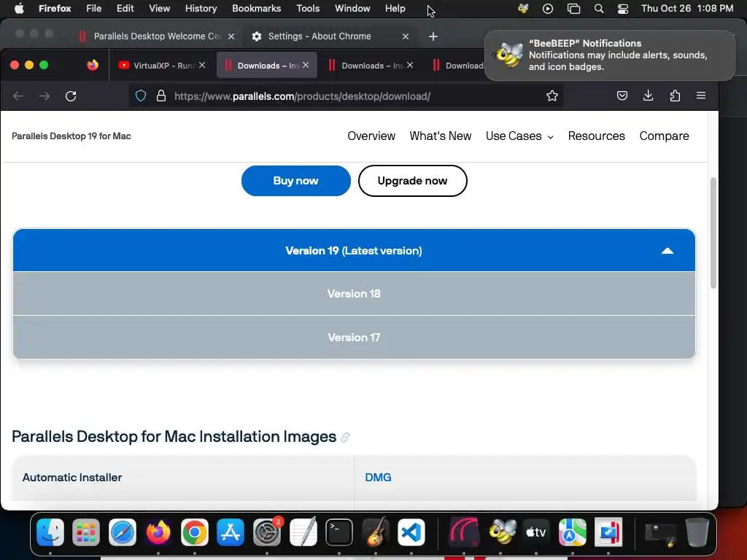Switch to Firefox in the Dock
This screenshot has height=560, width=747.
[x=158, y=532]
